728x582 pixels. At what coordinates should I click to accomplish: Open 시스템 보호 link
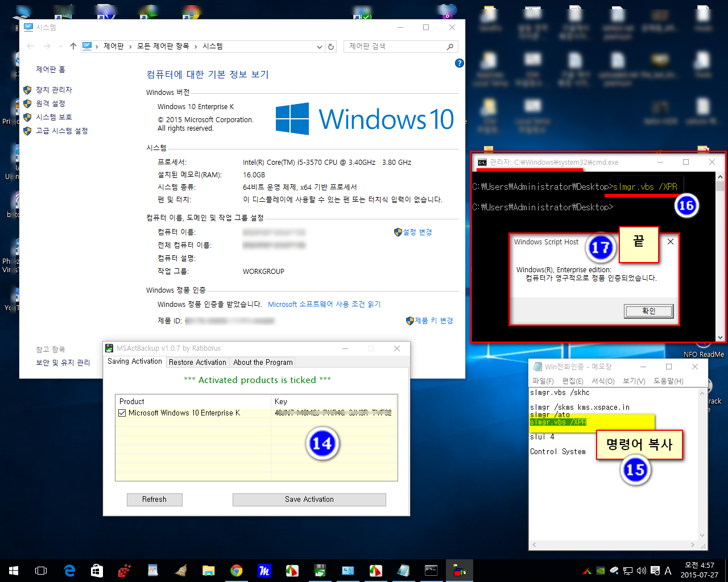[x=54, y=117]
